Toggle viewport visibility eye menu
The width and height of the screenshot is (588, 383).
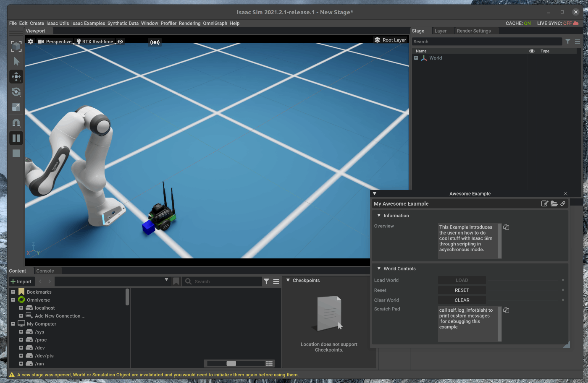[120, 42]
